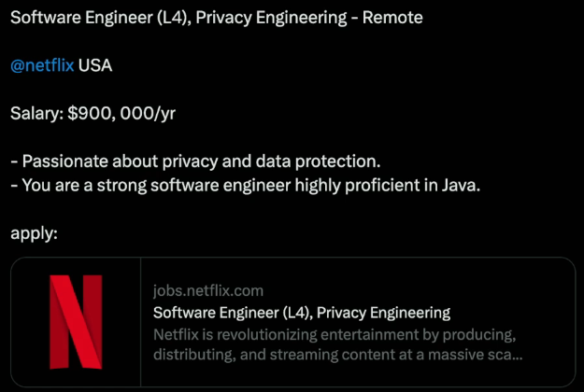Click the 'Salary:' label text
Viewport: 584px width, 392px height.
coord(36,113)
